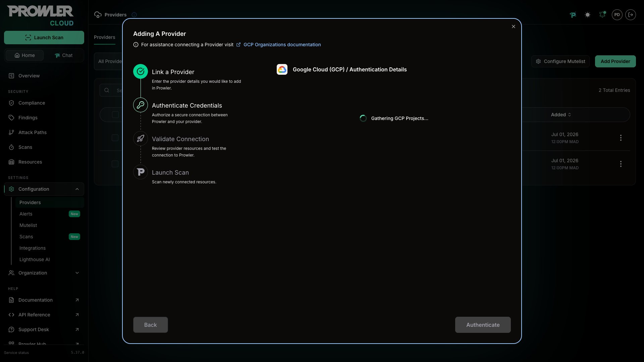
Task: Click the Google Cloud logo icon
Action: pyautogui.click(x=282, y=69)
